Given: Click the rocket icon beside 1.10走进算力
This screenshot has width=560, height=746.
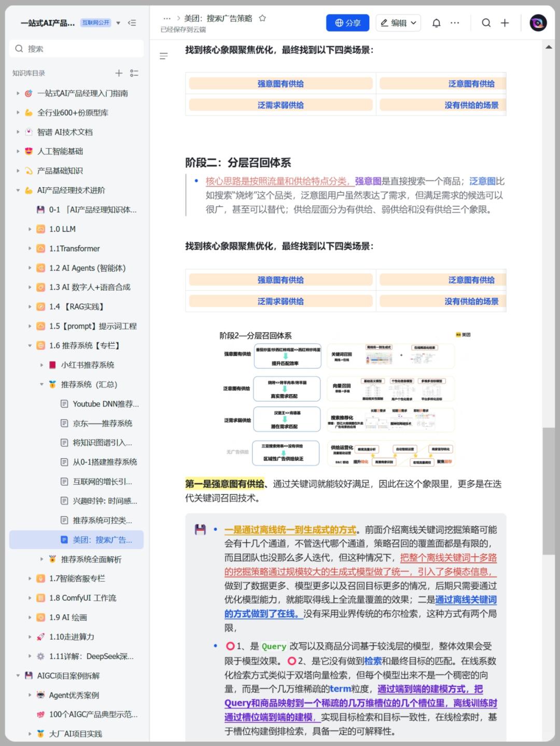Looking at the screenshot, I should point(40,637).
